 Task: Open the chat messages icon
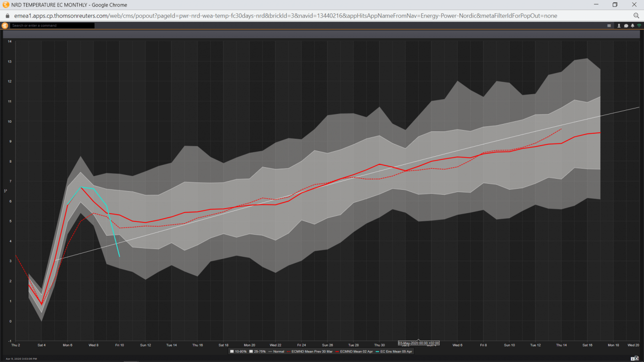click(x=626, y=26)
